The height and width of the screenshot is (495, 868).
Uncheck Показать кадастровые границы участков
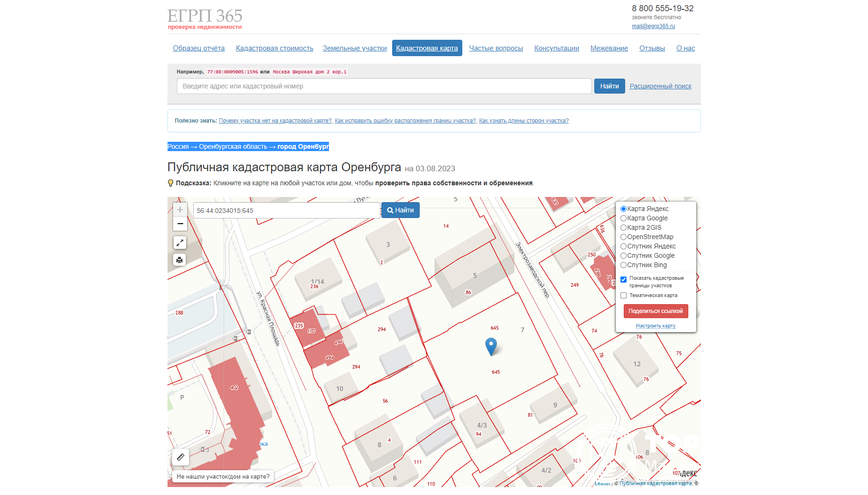point(623,279)
